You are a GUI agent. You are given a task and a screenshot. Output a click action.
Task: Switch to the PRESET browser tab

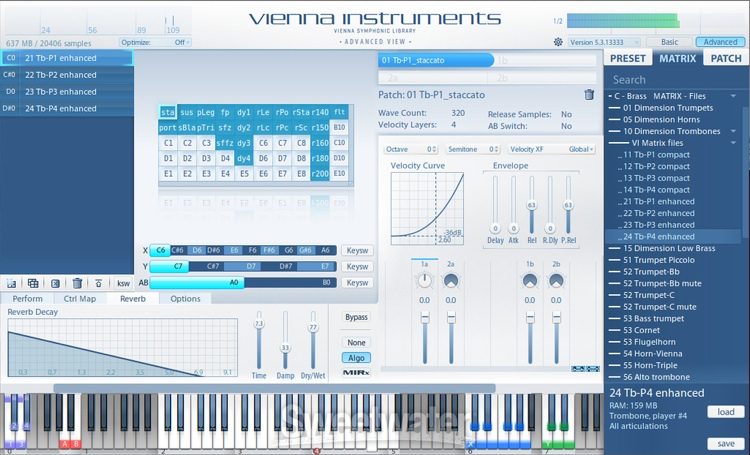[628, 58]
